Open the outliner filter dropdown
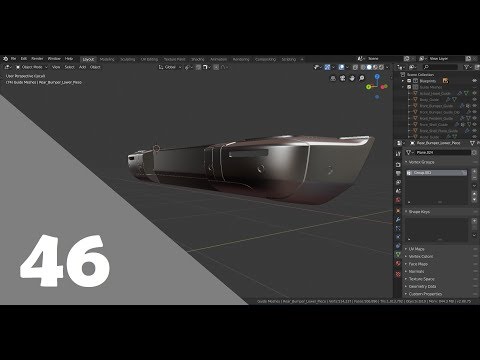The image size is (480, 360). [468, 67]
